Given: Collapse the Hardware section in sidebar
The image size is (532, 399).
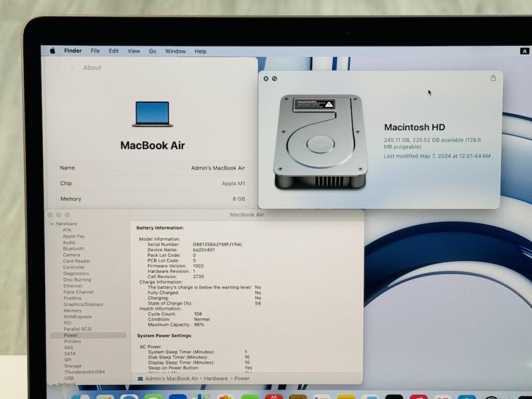Looking at the screenshot, I should (53, 224).
